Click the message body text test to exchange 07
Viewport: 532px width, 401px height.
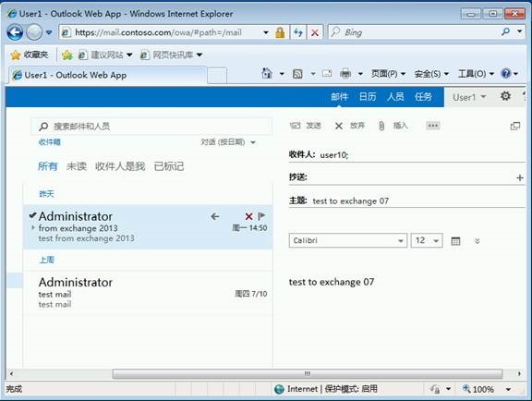(332, 282)
